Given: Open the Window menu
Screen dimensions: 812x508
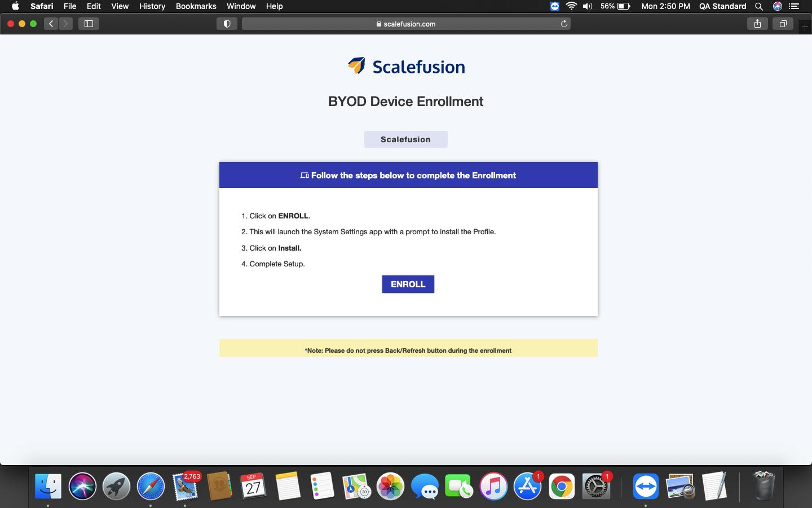Looking at the screenshot, I should click(x=241, y=6).
